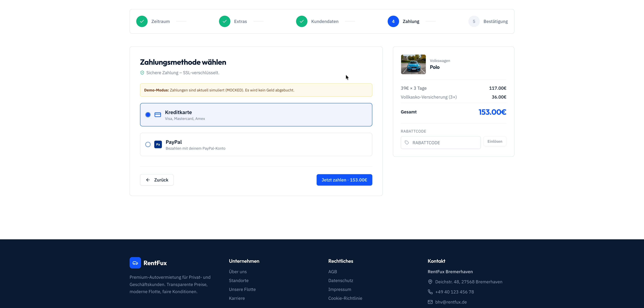The height and width of the screenshot is (308, 644).
Task: Click the RentFux Bremerhaven contact heading
Action: pyautogui.click(x=450, y=271)
